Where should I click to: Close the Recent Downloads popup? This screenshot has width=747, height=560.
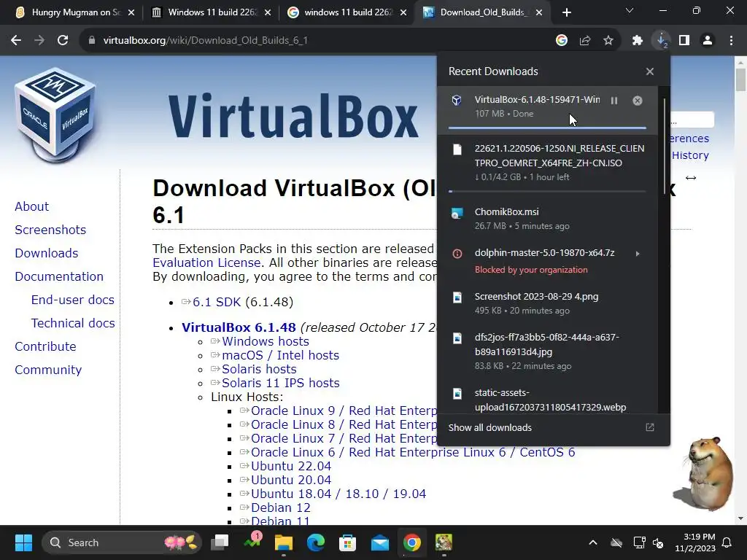(650, 71)
